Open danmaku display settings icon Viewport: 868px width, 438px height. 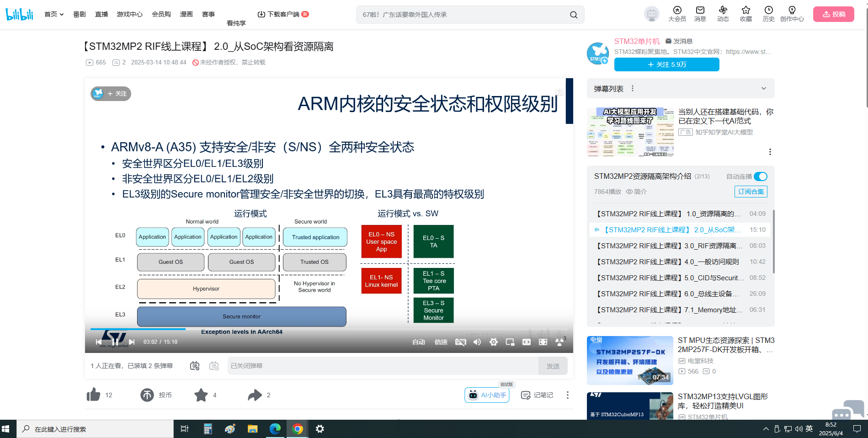tap(214, 366)
